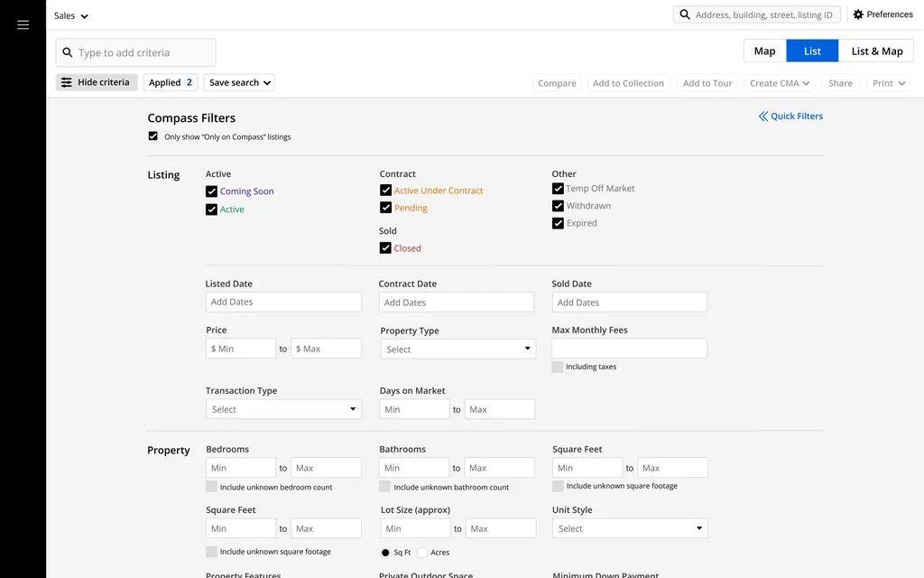Toggle the Coming Soon checkbox
The height and width of the screenshot is (578, 924).
[x=211, y=191]
